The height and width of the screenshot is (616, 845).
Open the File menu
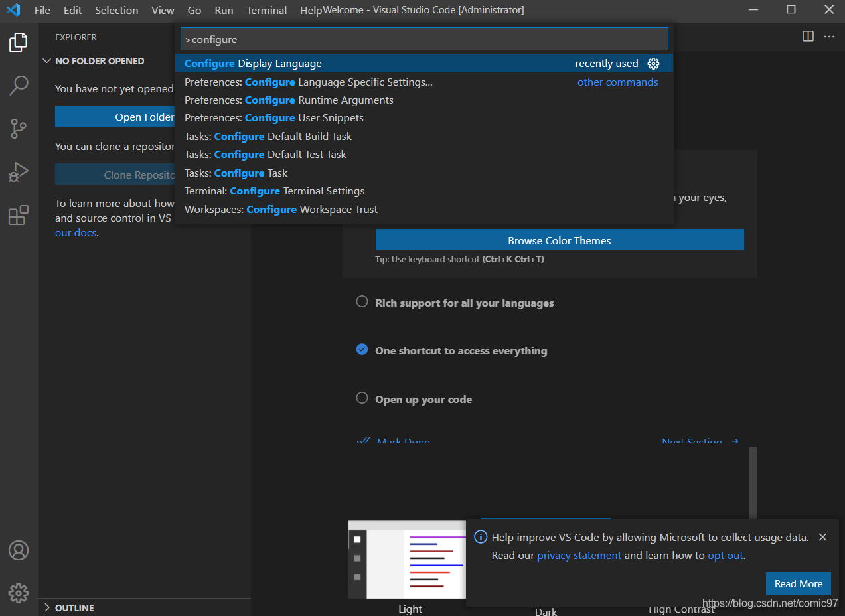point(42,10)
